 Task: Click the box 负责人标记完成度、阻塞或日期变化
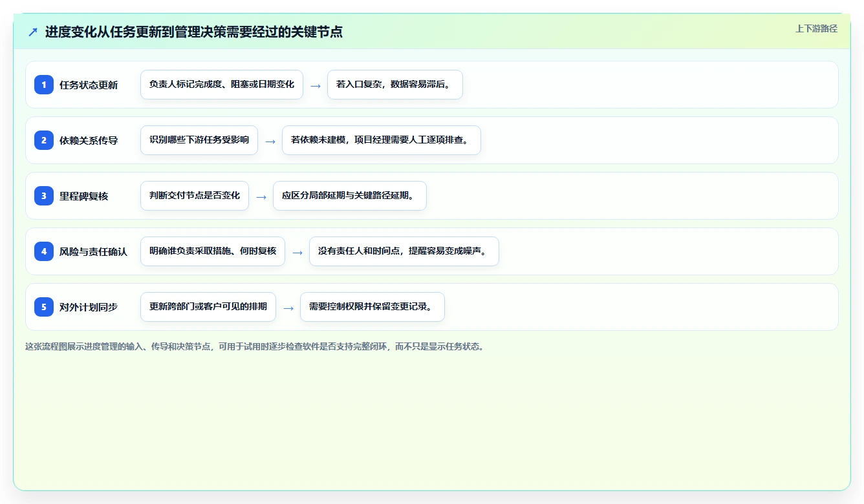(222, 85)
